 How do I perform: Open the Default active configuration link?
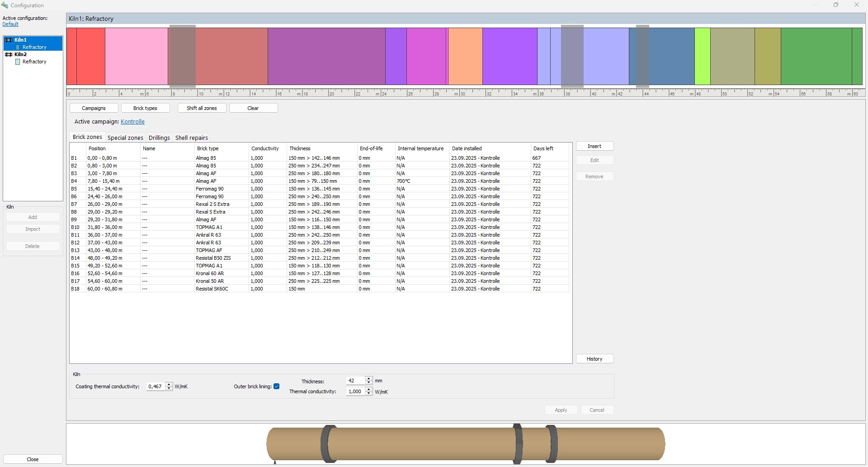pyautogui.click(x=10, y=24)
